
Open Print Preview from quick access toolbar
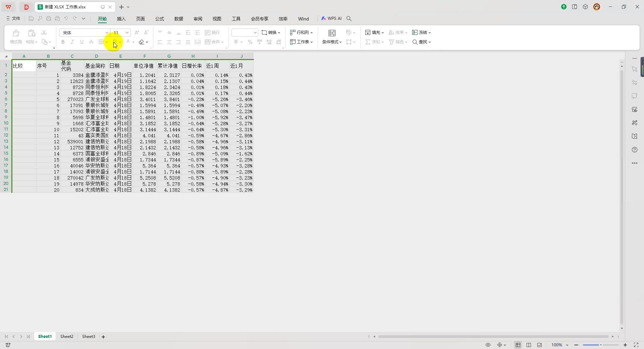click(57, 19)
